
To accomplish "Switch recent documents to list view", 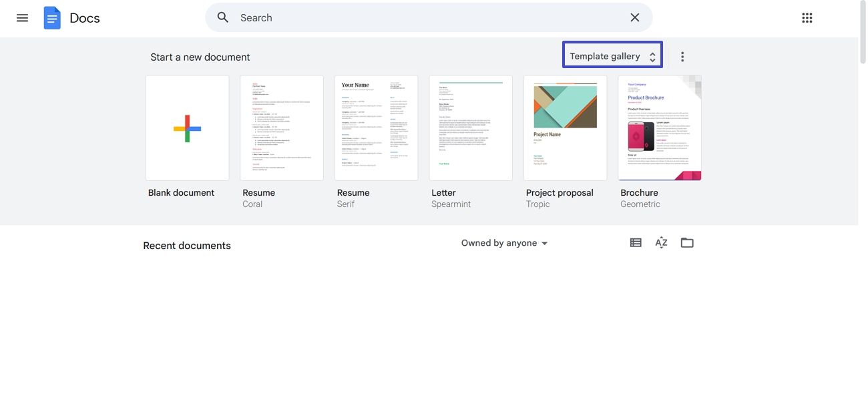I will pyautogui.click(x=635, y=242).
